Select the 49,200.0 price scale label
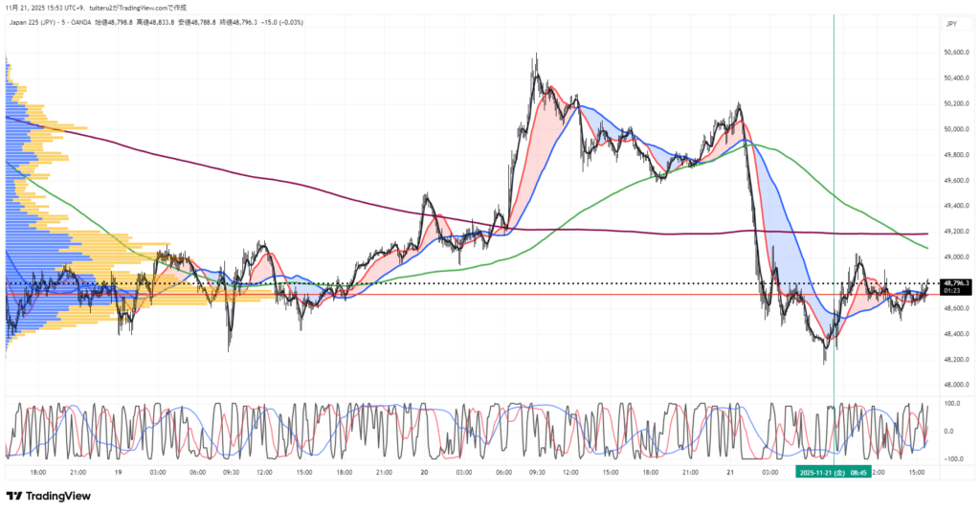This screenshot has height=512, width=980. (x=957, y=232)
